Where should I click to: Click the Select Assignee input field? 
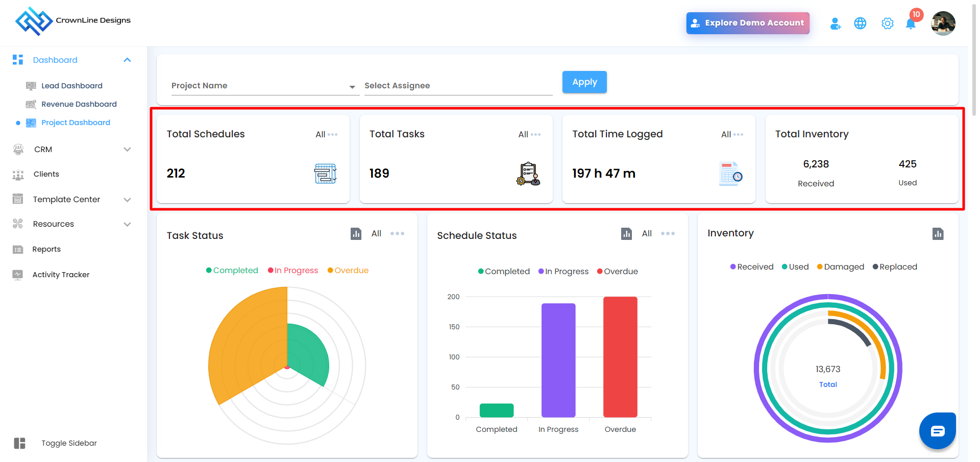(458, 86)
